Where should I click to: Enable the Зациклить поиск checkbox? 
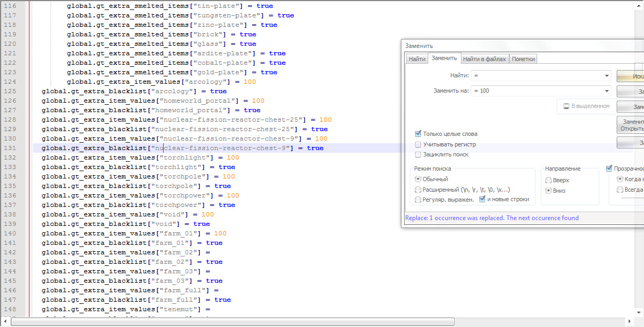pyautogui.click(x=418, y=154)
